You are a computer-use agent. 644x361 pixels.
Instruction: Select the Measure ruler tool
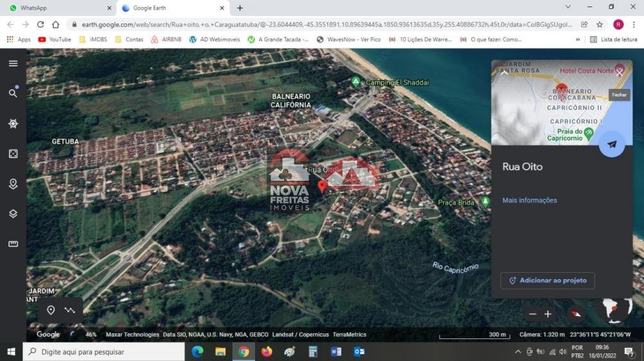[13, 244]
